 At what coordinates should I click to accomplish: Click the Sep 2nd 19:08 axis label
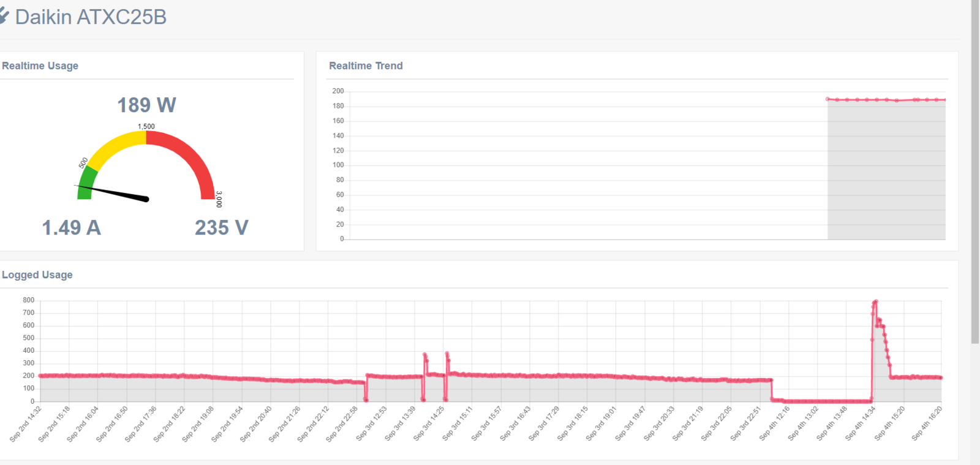coord(198,423)
